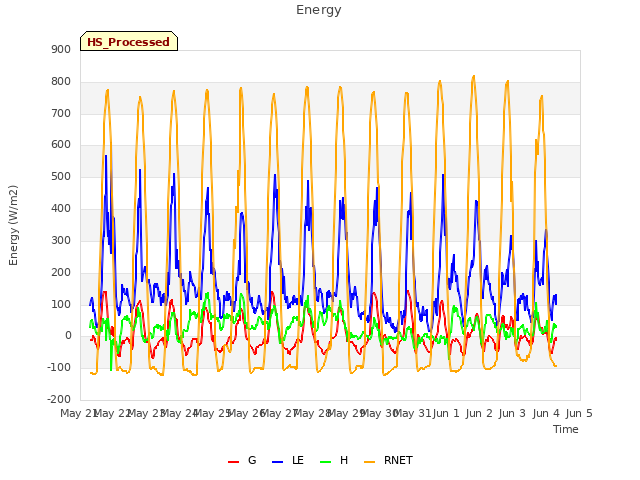
Task: Click the 100 y-axis tick label
Action: (61, 304)
